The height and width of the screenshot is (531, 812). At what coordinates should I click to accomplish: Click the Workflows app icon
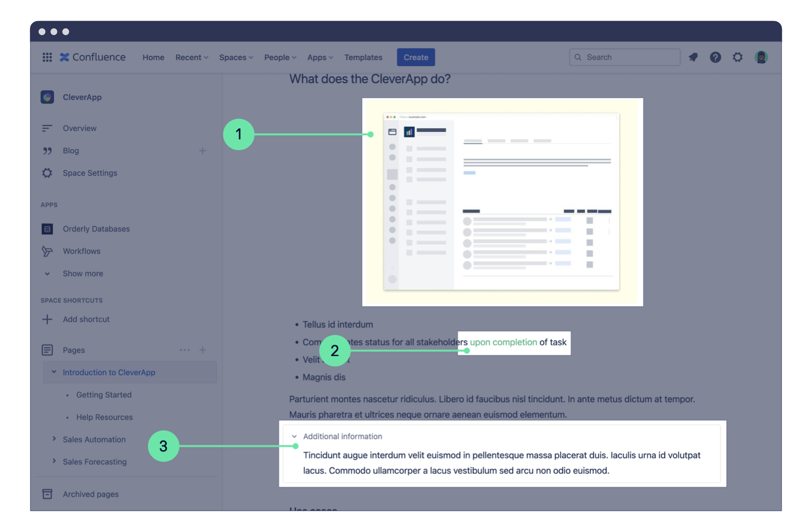pos(47,251)
